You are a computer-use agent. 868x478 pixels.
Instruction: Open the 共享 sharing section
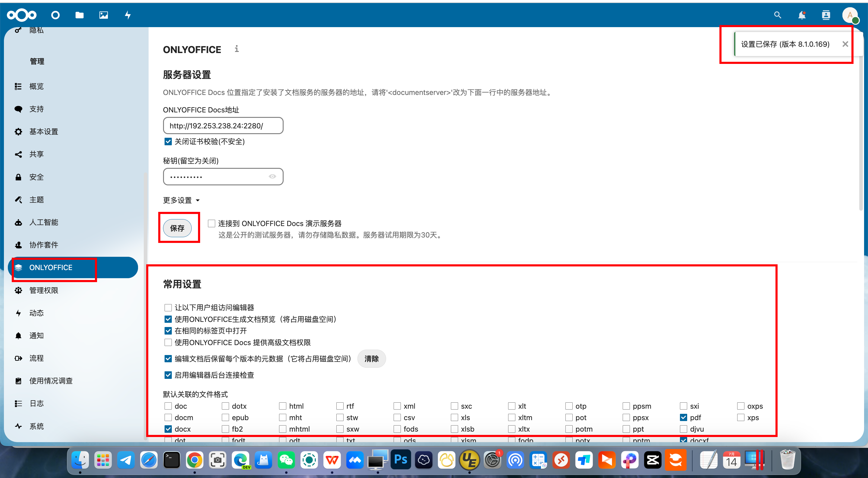pos(73,154)
